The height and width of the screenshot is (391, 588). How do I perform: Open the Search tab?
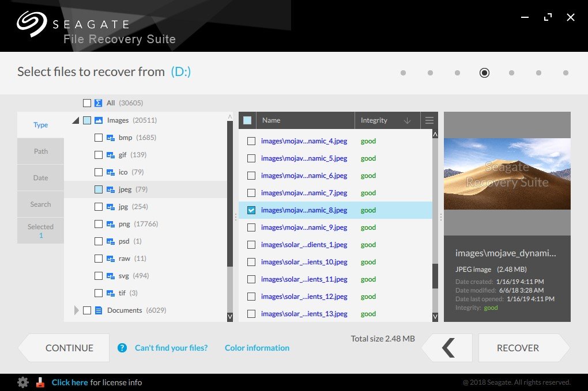[x=40, y=204]
